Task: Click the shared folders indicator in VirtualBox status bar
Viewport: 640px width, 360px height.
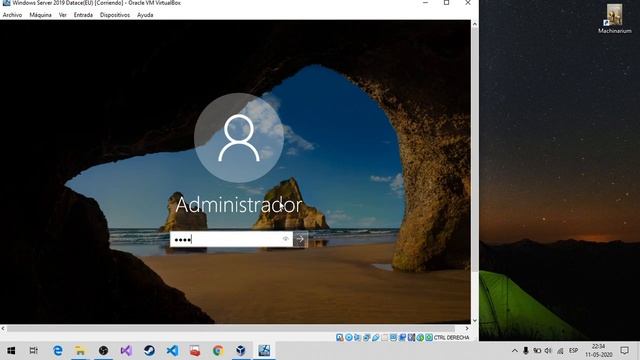Action: (385, 338)
